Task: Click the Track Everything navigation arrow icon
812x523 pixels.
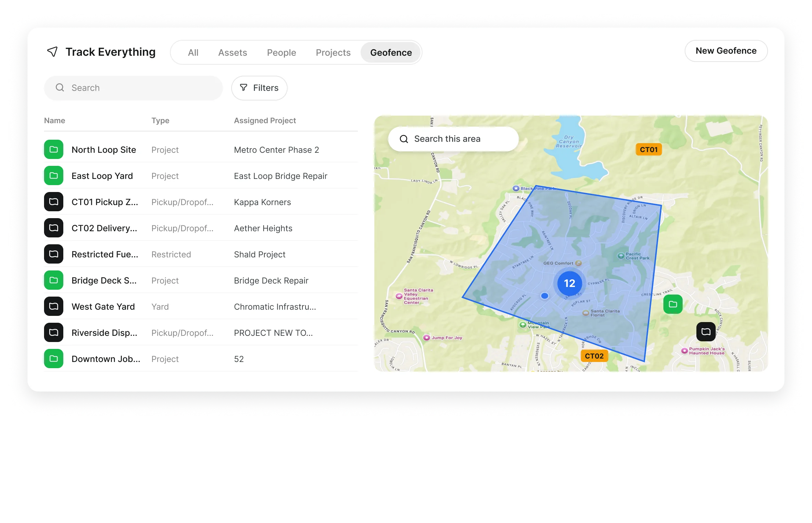Action: tap(52, 52)
